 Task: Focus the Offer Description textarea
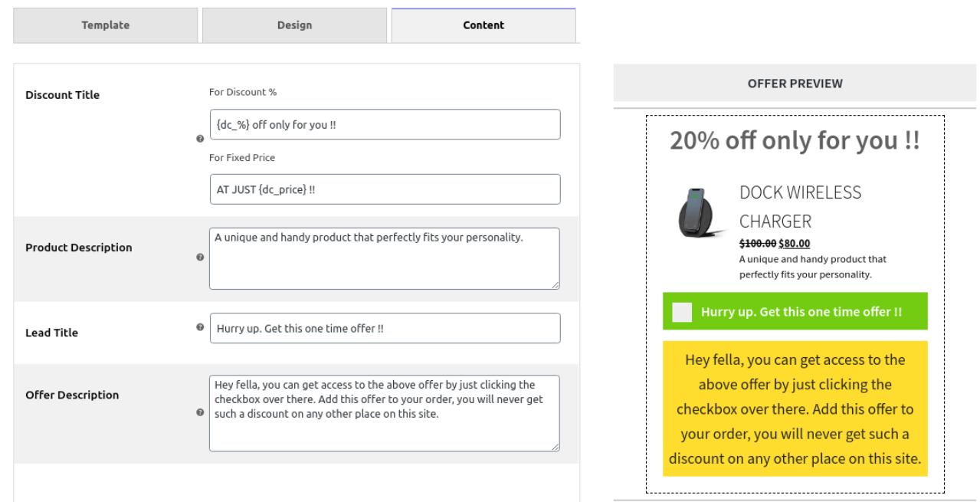tap(384, 413)
